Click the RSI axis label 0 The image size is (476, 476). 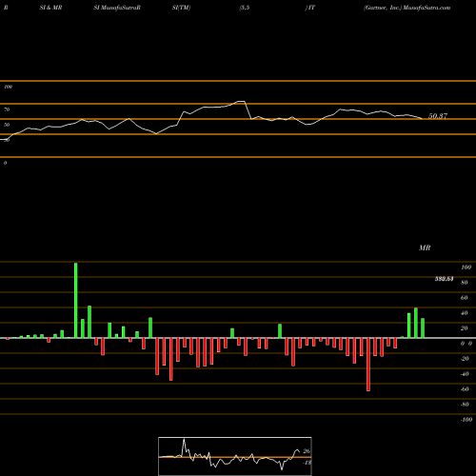coord(5,163)
